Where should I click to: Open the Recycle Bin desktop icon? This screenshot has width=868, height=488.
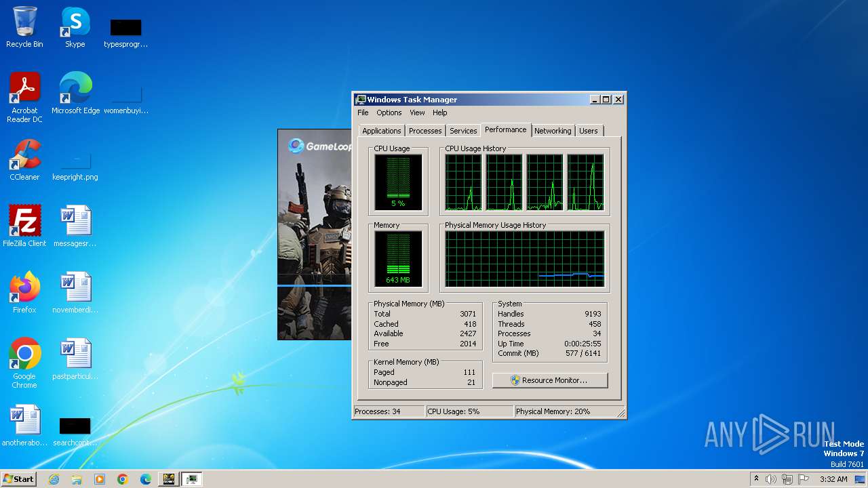[24, 27]
